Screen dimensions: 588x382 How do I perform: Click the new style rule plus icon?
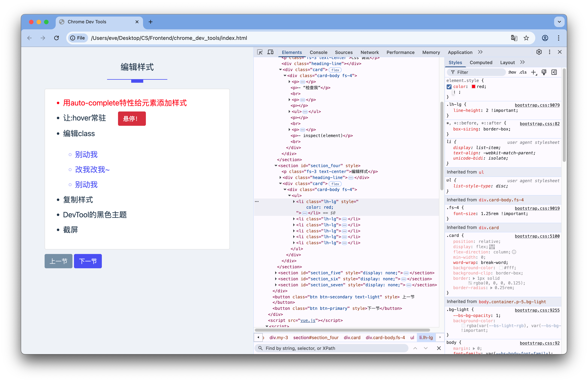[x=533, y=72]
